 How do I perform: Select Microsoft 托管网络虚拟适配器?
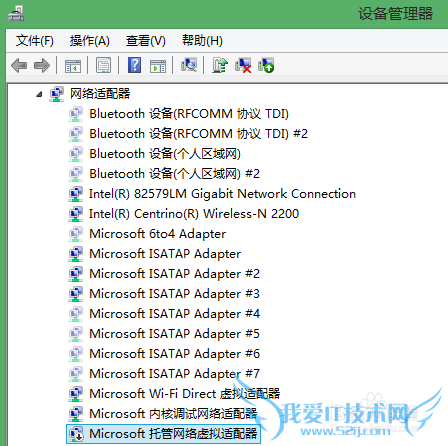point(173,434)
